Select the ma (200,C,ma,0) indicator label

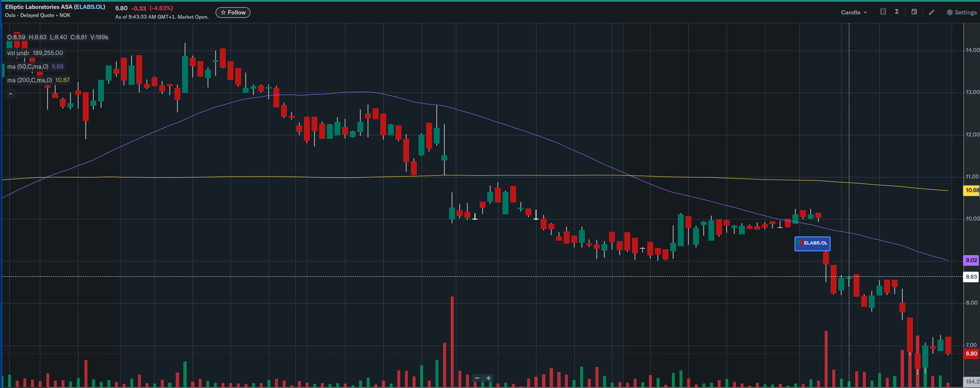point(29,80)
